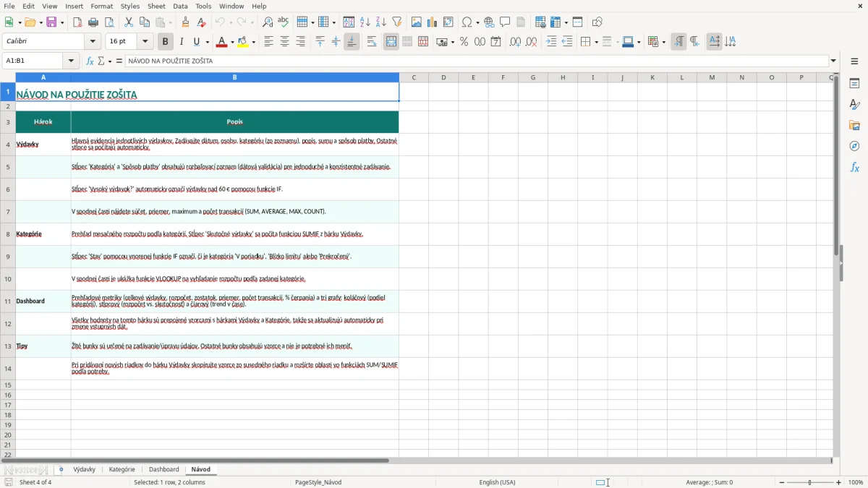Viewport: 868px width, 488px height.
Task: Open the Styles menu
Action: (130, 6)
